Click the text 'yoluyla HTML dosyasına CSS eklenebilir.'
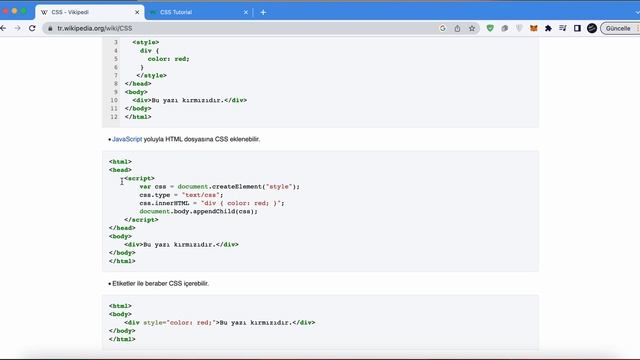640x360 pixels. (x=202, y=139)
